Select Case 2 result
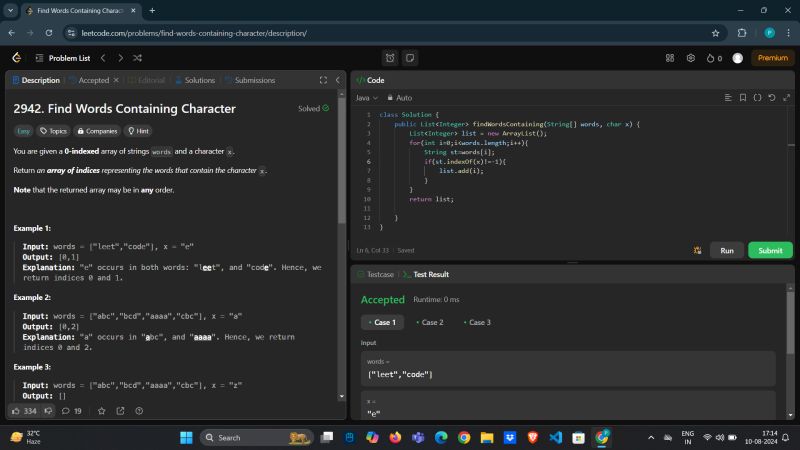The image size is (800, 450). click(x=430, y=322)
